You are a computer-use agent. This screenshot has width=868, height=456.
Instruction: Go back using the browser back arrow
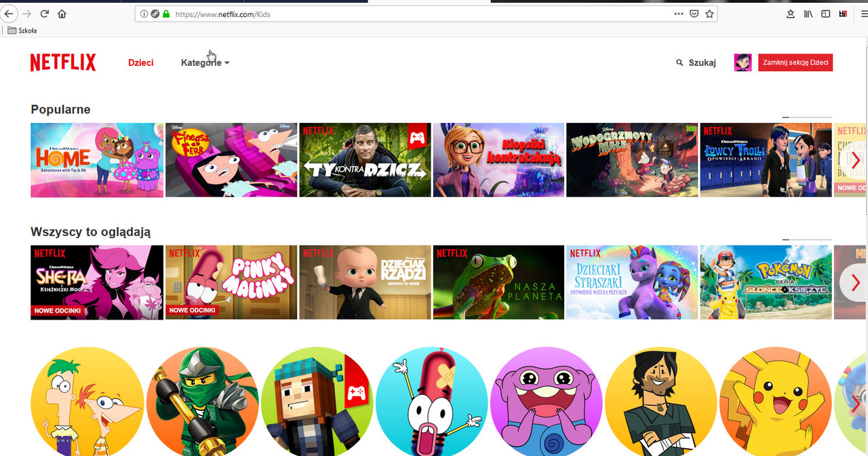8,14
